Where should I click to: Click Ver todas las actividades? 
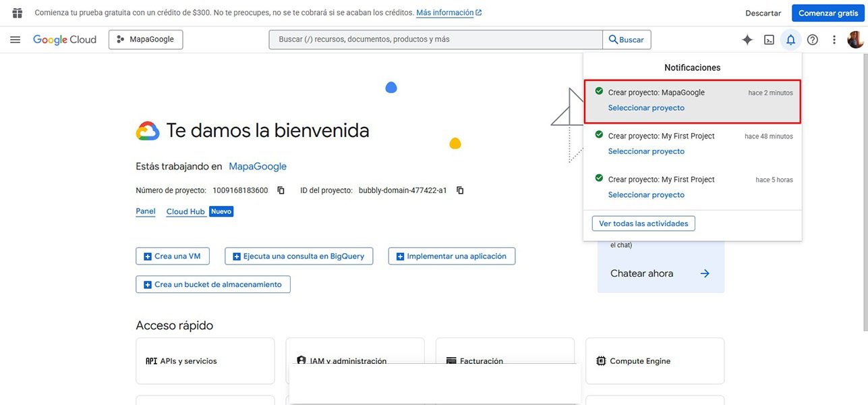point(643,223)
